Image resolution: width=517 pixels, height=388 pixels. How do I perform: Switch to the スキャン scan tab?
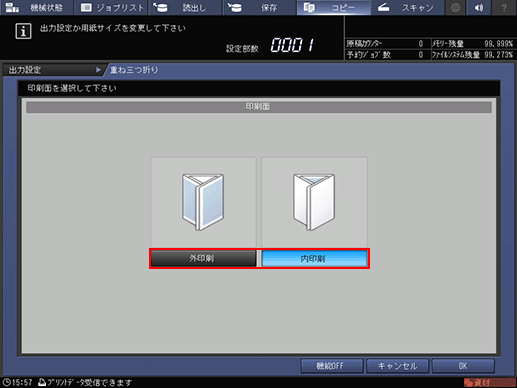tap(407, 7)
